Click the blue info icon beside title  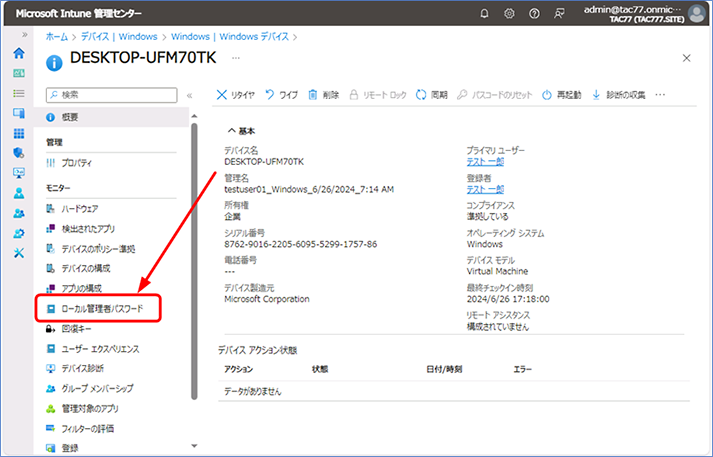click(x=54, y=63)
